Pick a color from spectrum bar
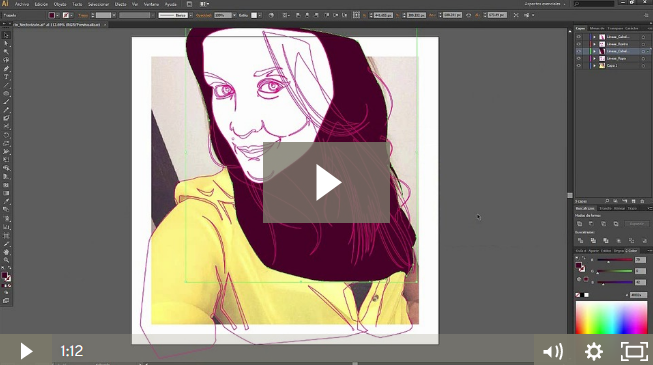This screenshot has width=653, height=365. pyautogui.click(x=611, y=318)
